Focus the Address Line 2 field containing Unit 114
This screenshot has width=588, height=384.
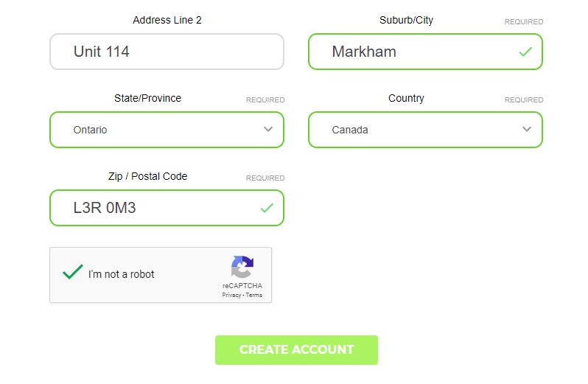pyautogui.click(x=167, y=52)
